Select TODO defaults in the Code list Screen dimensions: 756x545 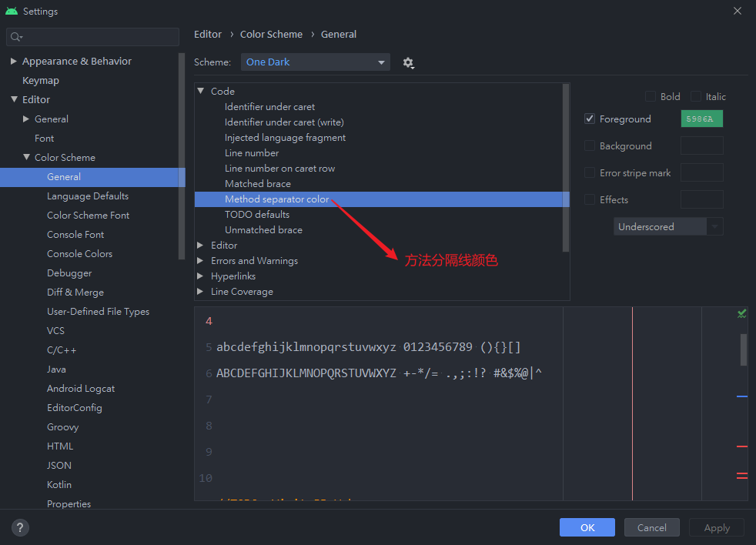point(257,214)
